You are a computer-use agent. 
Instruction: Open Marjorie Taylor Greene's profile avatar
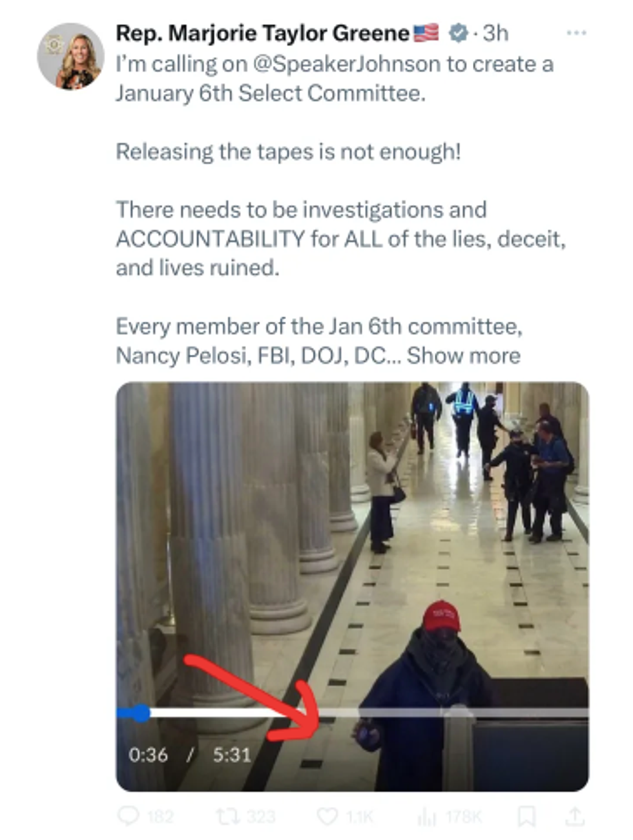pos(70,56)
